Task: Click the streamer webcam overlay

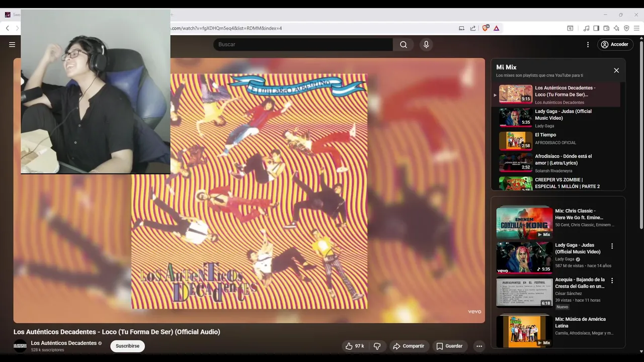Action: point(96,92)
